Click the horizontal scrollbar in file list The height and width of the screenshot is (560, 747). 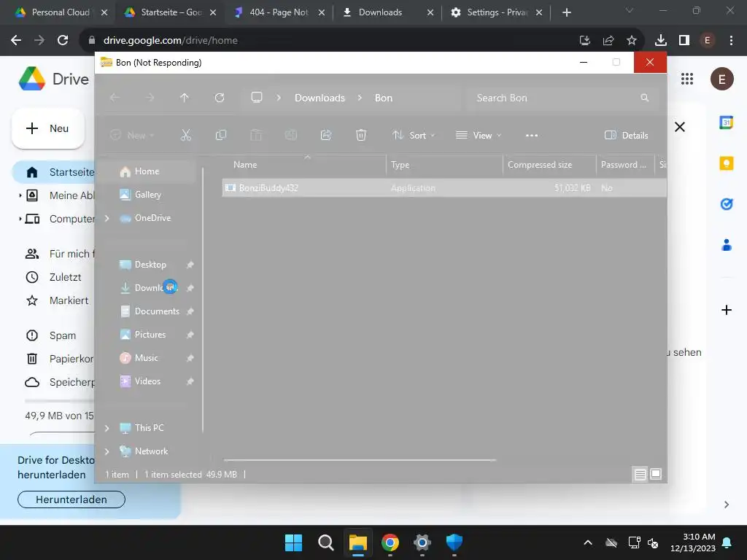coord(360,461)
